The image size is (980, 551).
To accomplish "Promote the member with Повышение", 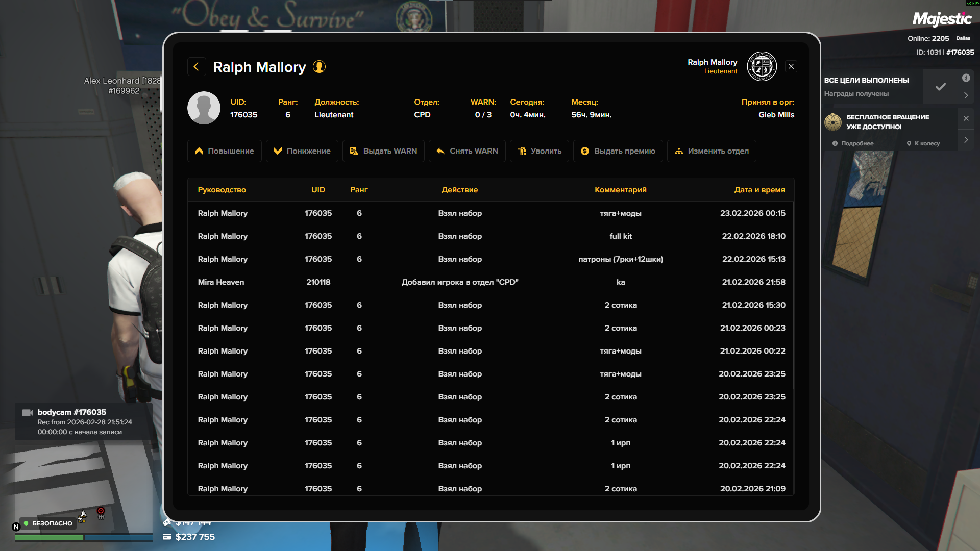I will [x=224, y=151].
